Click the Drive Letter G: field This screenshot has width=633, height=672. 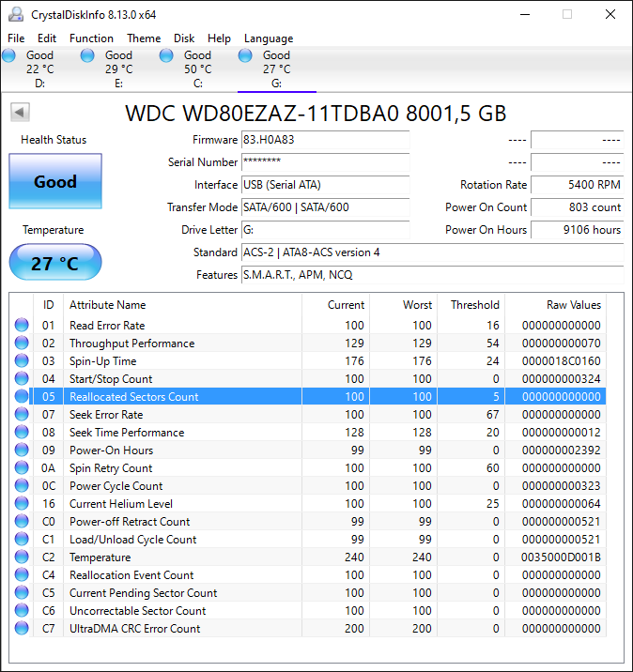coord(326,230)
